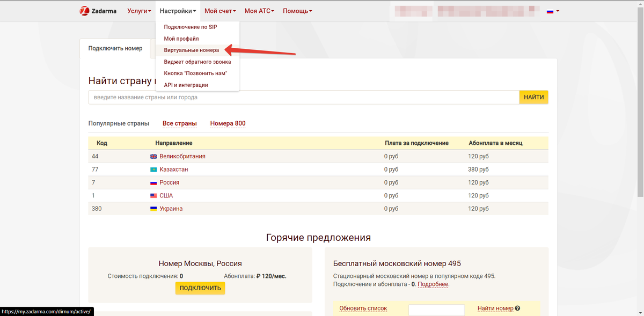Collapse the Настройки menu
Screen dimensions: 644x316
pos(178,11)
